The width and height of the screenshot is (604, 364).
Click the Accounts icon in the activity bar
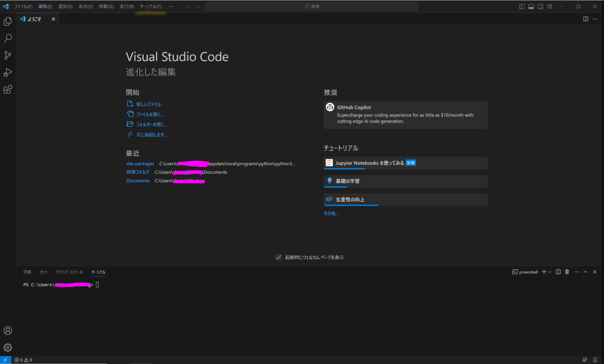(8, 331)
